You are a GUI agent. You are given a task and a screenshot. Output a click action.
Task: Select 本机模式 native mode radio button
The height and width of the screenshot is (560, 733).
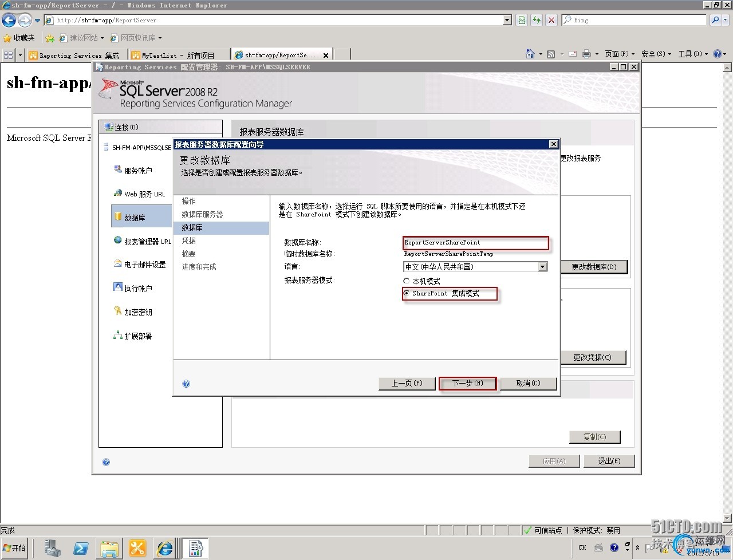[407, 281]
